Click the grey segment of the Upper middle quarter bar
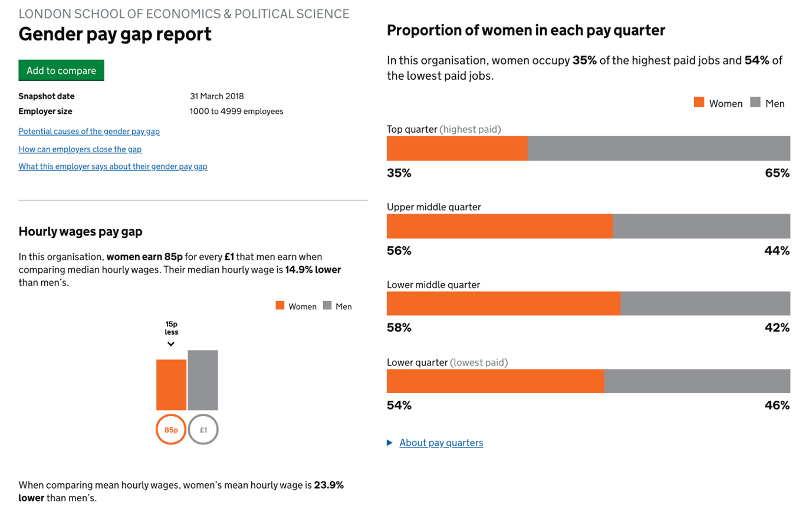The width and height of the screenshot is (812, 507). [701, 226]
